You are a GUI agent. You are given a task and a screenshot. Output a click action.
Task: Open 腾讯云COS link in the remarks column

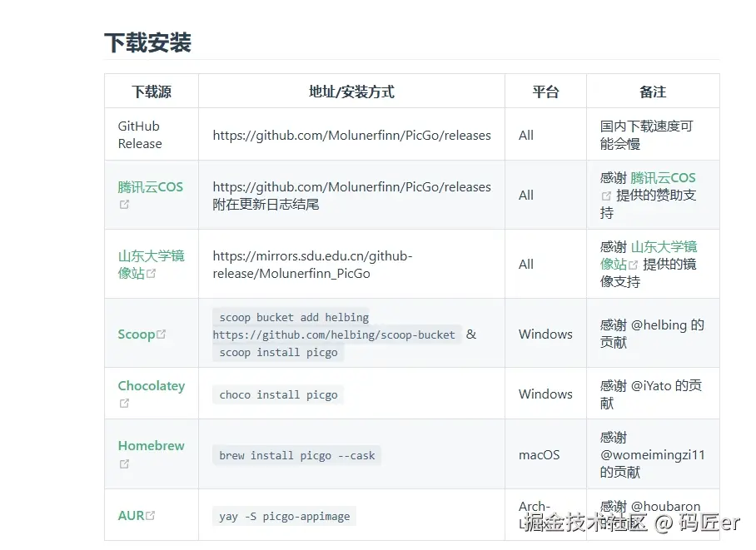click(x=663, y=178)
